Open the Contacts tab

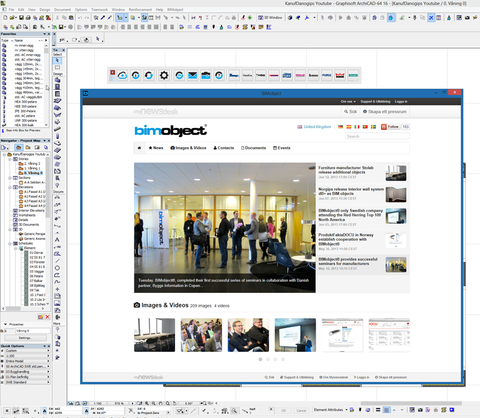[x=224, y=148]
